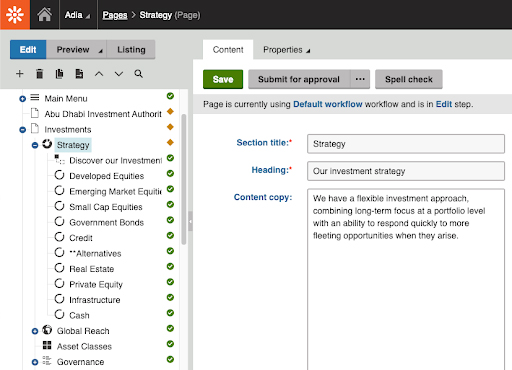Click the Governance list icon
This screenshot has height=370, width=512.
[x=47, y=361]
